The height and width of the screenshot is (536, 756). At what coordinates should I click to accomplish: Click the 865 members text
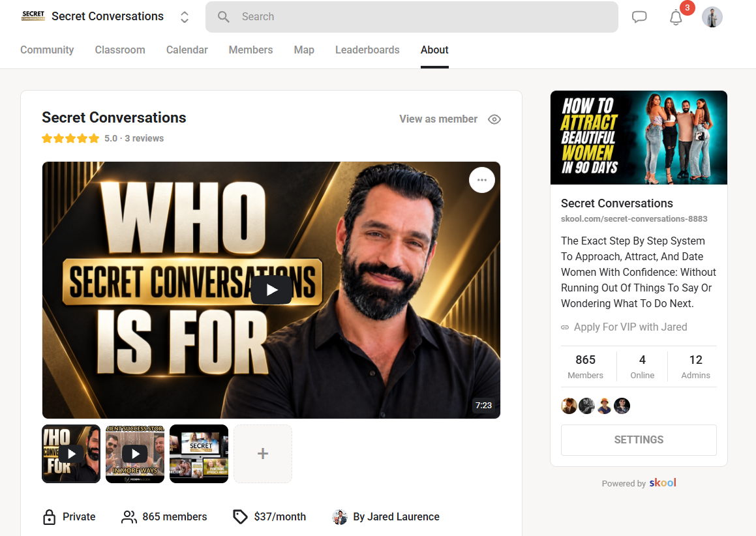[x=175, y=516]
